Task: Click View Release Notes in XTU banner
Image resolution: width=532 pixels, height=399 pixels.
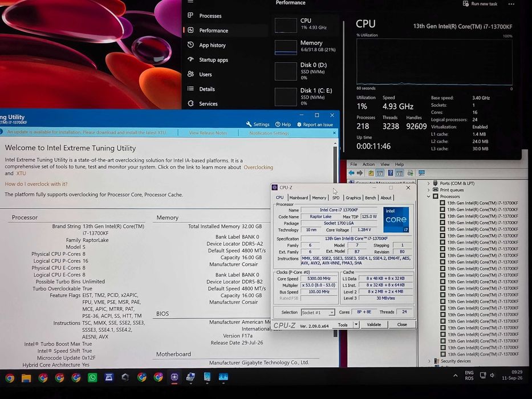Action: click(x=208, y=133)
